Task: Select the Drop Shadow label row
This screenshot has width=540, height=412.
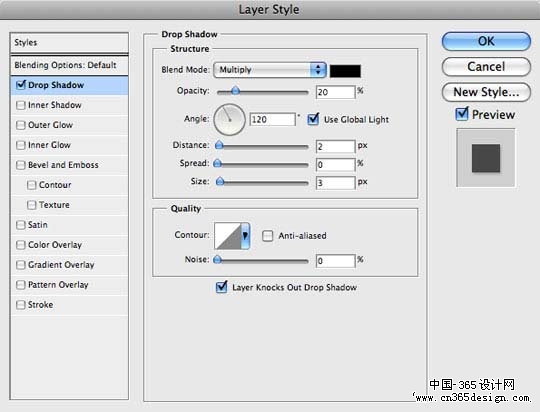Action: pos(69,85)
